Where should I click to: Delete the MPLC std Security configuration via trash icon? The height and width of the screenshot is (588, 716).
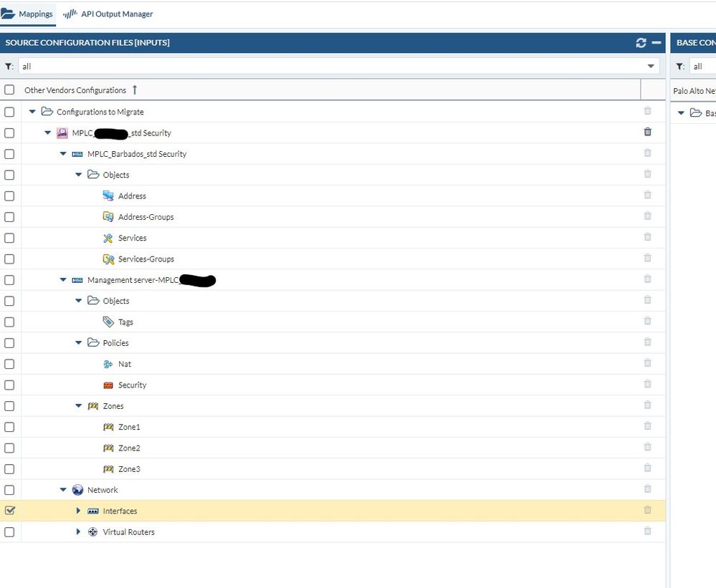pos(647,132)
